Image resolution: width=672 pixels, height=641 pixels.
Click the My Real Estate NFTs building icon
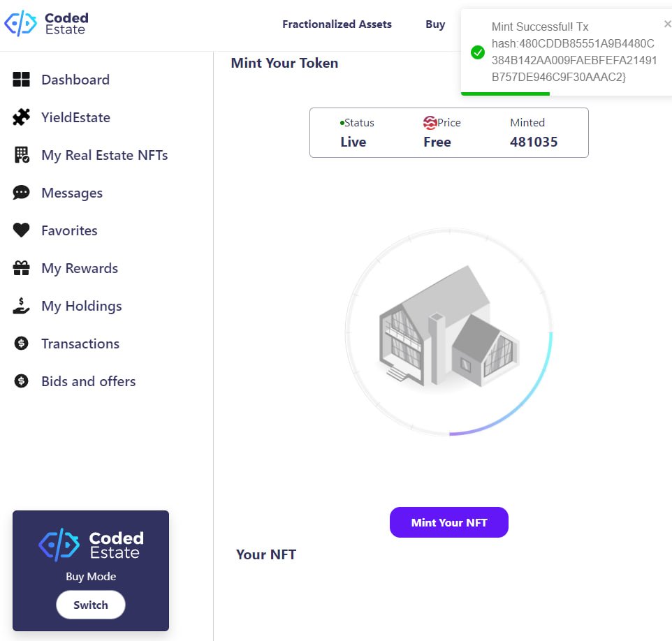22,155
